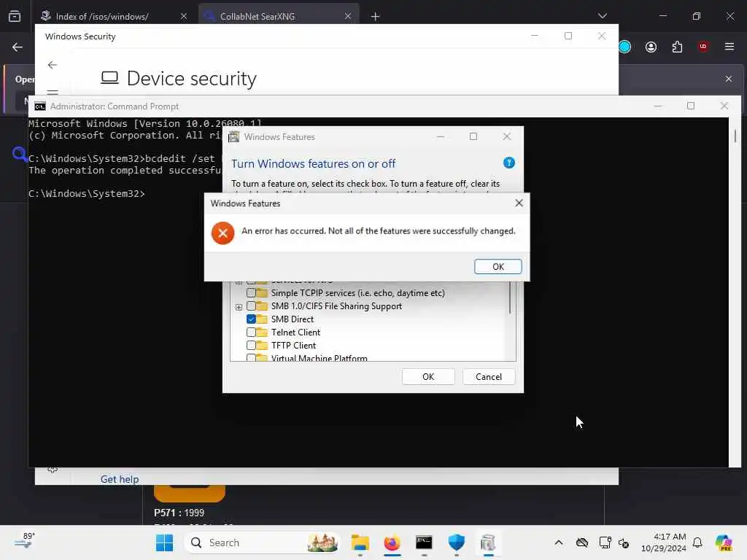Click OK in the error message dialog
This screenshot has height=560, width=747.
(498, 267)
